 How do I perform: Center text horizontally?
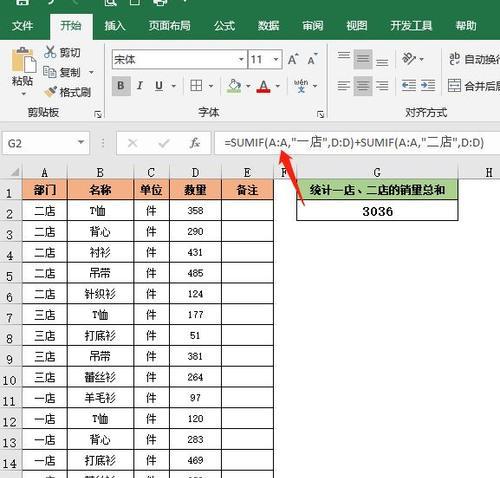363,86
